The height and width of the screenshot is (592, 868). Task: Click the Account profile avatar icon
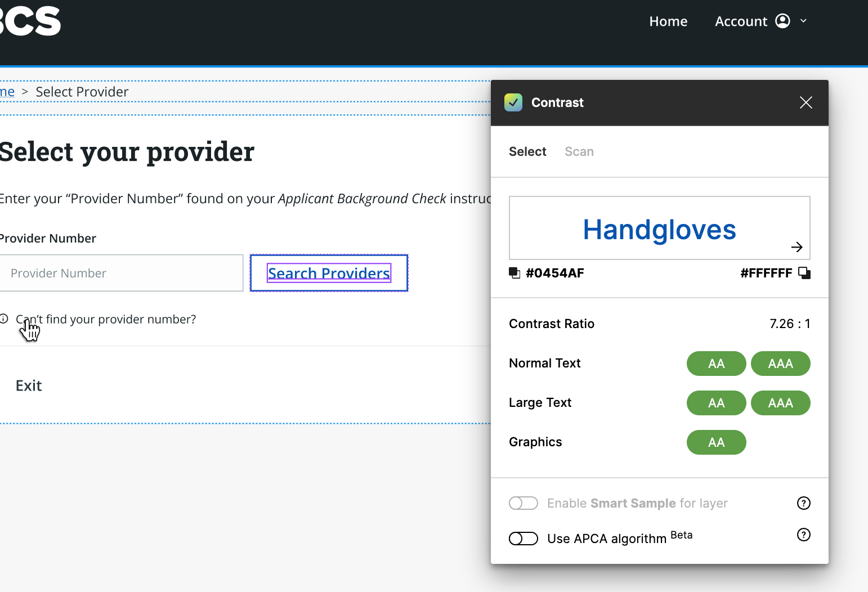click(x=783, y=21)
